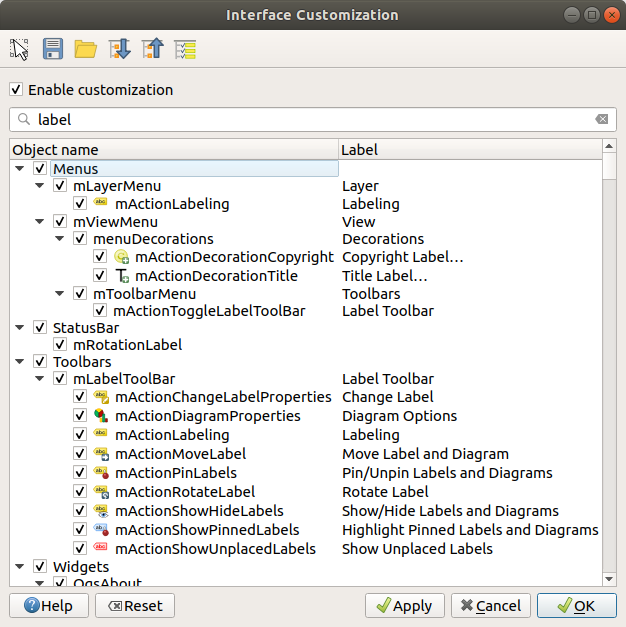
Task: Uncheck the mRotationLabel checkbox
Action: 60,345
